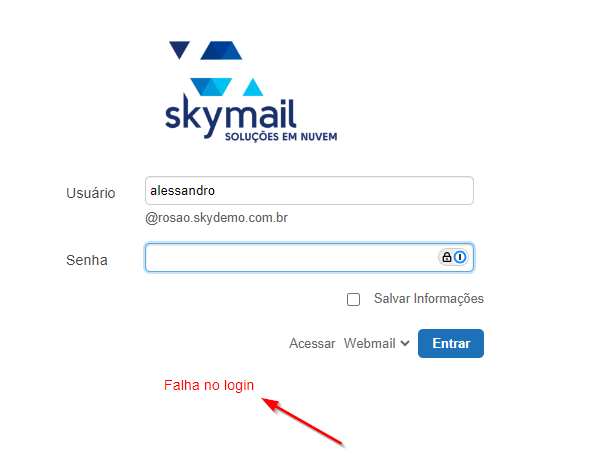This screenshot has width=602, height=467.
Task: Focus the Senha password field
Action: (x=309, y=257)
